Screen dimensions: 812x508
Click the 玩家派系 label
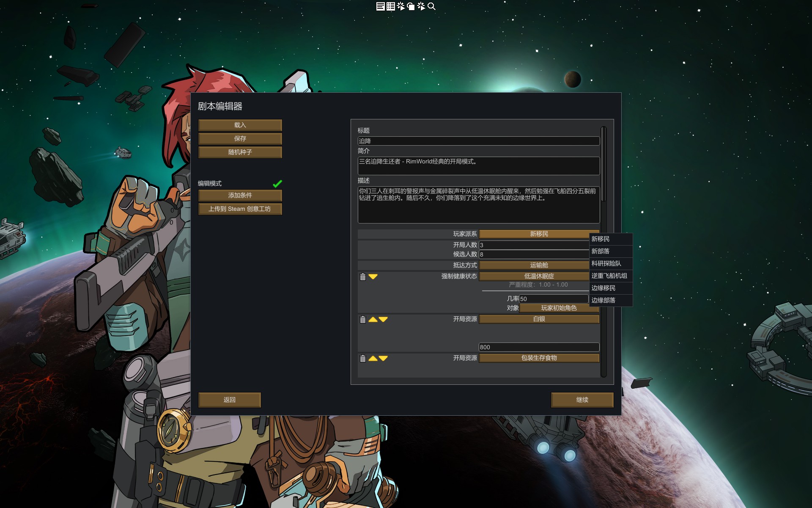tap(465, 234)
